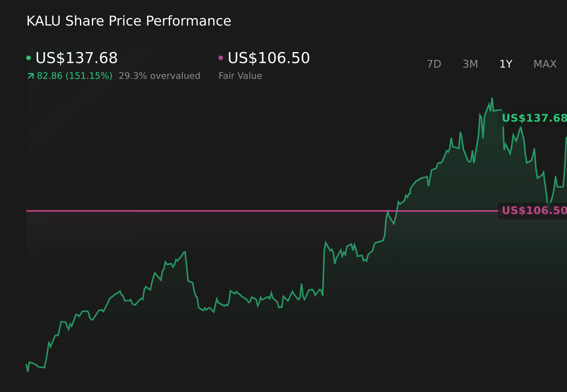Switch to the 7D time range
Screen dimensions: 567x392
tap(434, 64)
